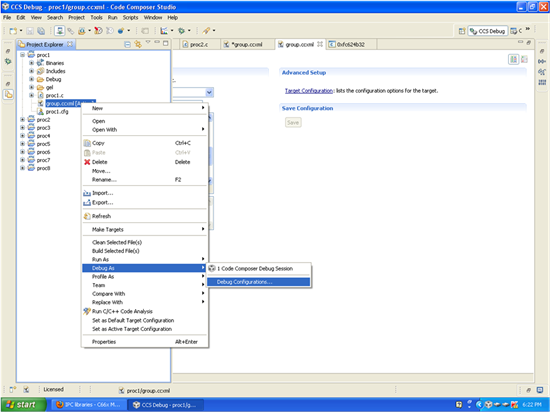Expand the proc5 project
The width and height of the screenshot is (550, 412).
point(22,144)
